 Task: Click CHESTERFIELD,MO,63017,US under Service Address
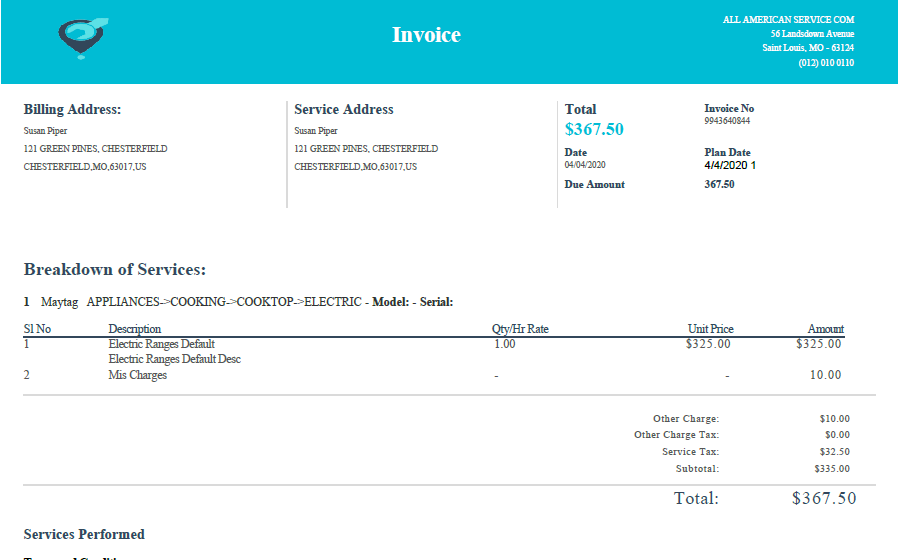click(356, 167)
